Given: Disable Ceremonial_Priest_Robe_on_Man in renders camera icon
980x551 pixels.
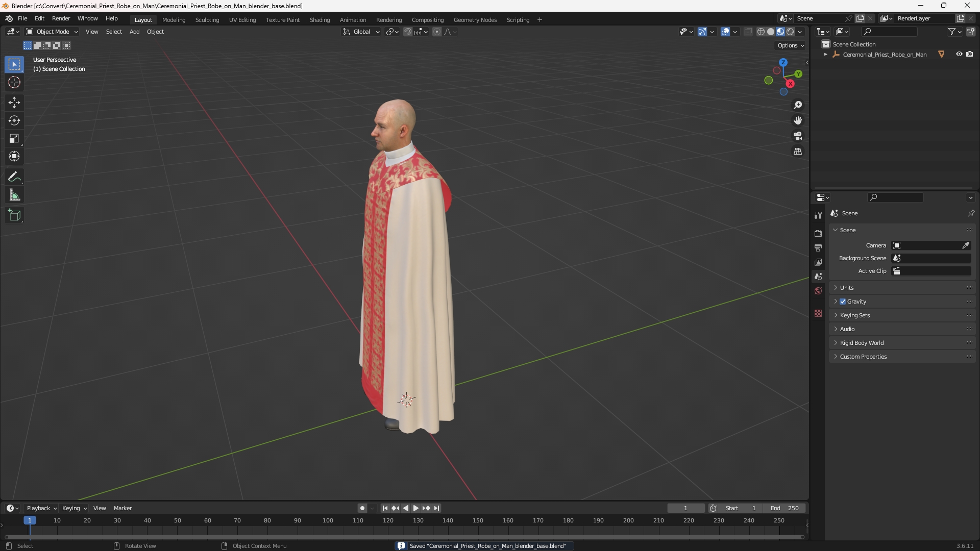Looking at the screenshot, I should coord(970,54).
